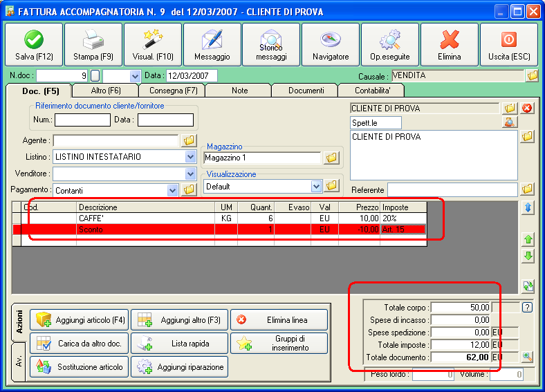Image resolution: width=545 pixels, height=392 pixels.
Task: Click the N.doc number field
Action: [x=62, y=76]
